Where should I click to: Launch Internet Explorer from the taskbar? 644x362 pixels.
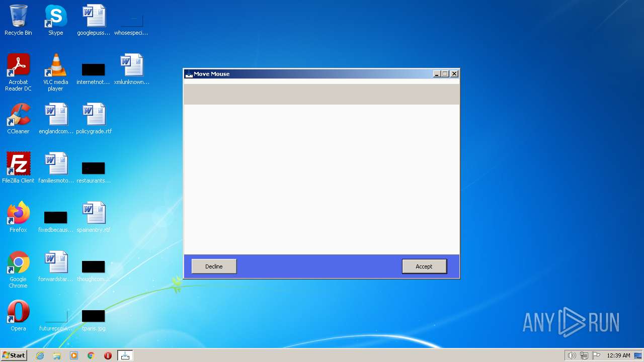pyautogui.click(x=40, y=355)
